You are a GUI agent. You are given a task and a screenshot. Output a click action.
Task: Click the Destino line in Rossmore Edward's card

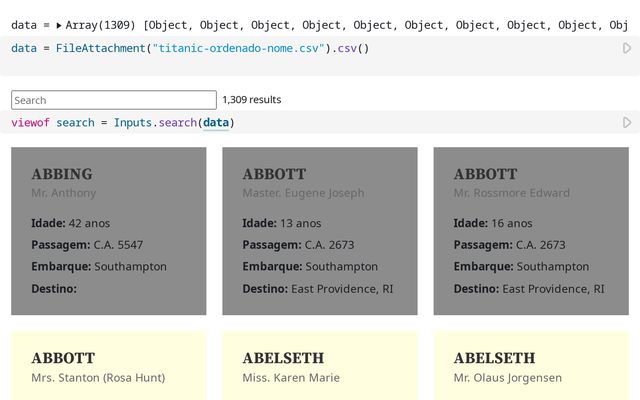(x=529, y=289)
